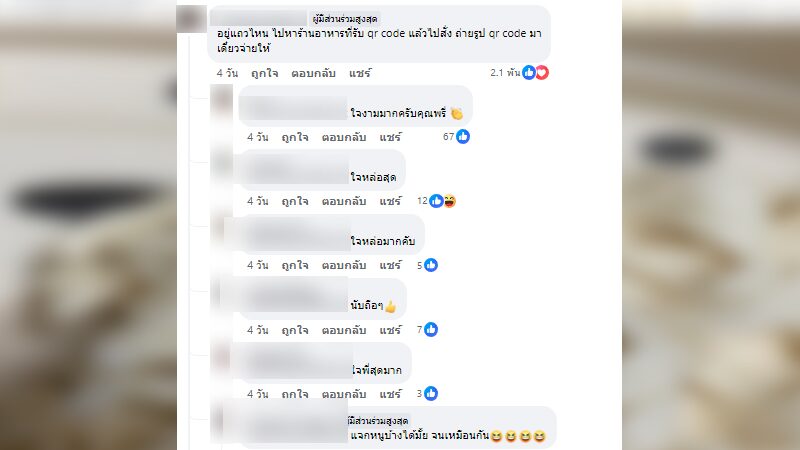Click แชร์ under the ใจหล่อมากคับ reply

click(390, 266)
